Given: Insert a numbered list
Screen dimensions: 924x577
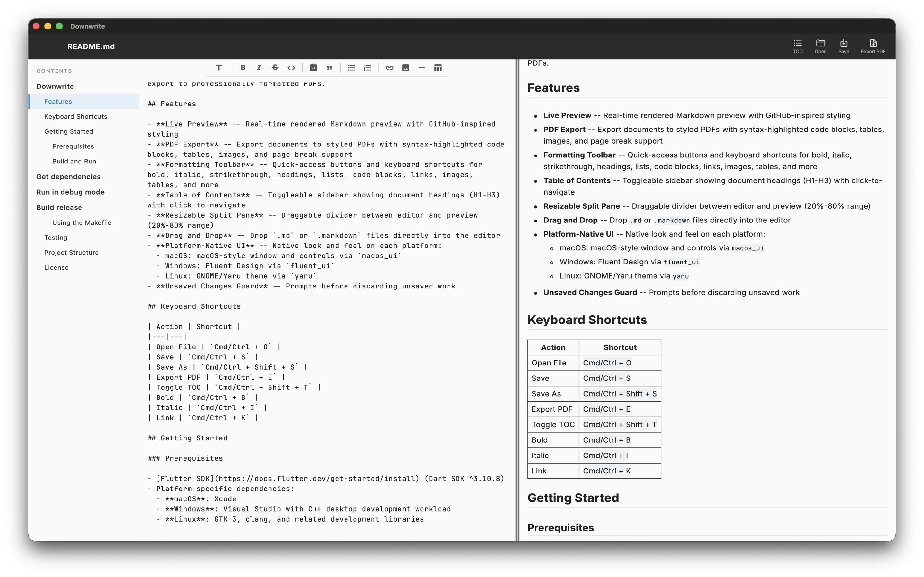Looking at the screenshot, I should [x=367, y=68].
